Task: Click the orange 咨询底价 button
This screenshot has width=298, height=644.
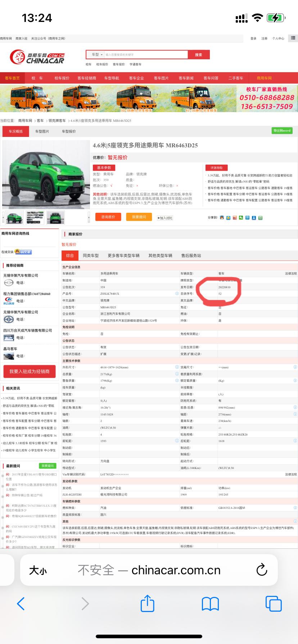Action: tap(108, 217)
